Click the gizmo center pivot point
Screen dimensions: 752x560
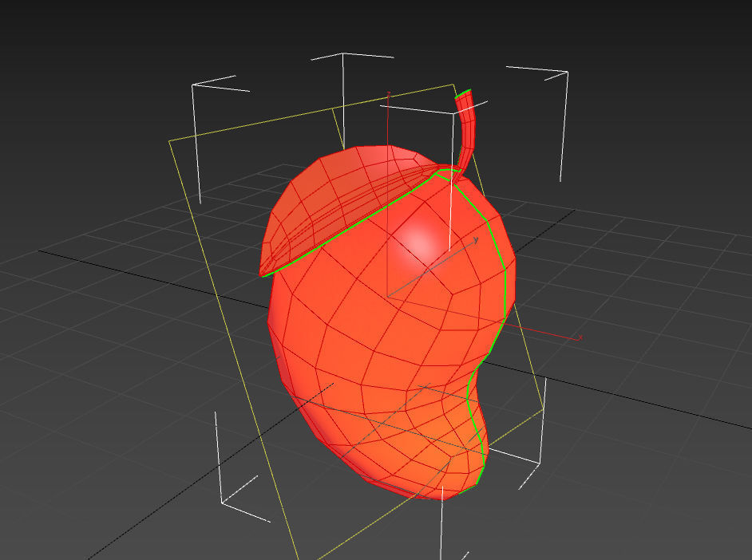point(390,295)
